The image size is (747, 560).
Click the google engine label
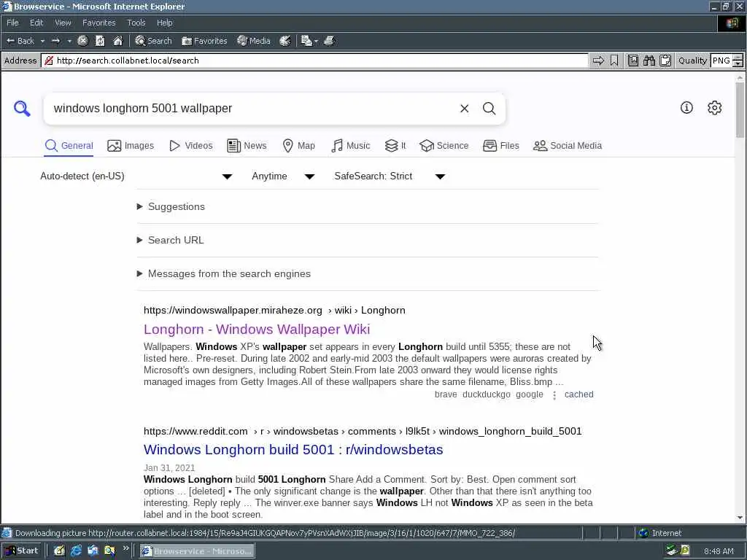(x=530, y=394)
